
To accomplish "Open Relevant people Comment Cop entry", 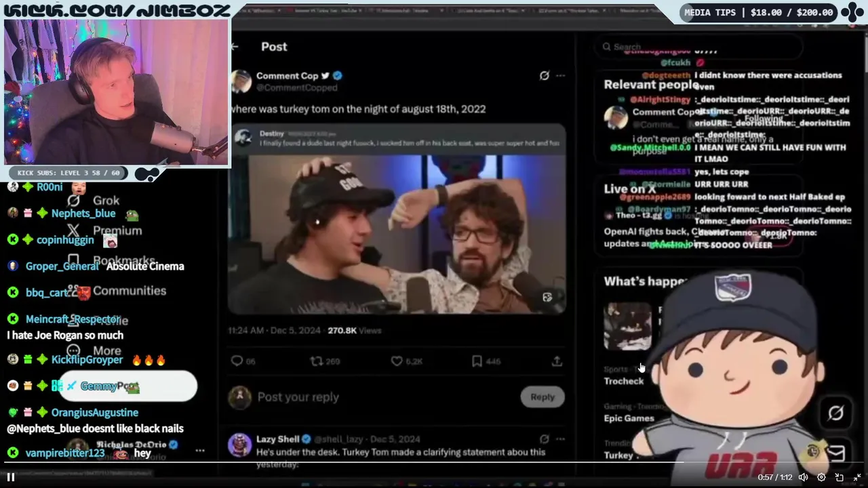I will coord(698,119).
